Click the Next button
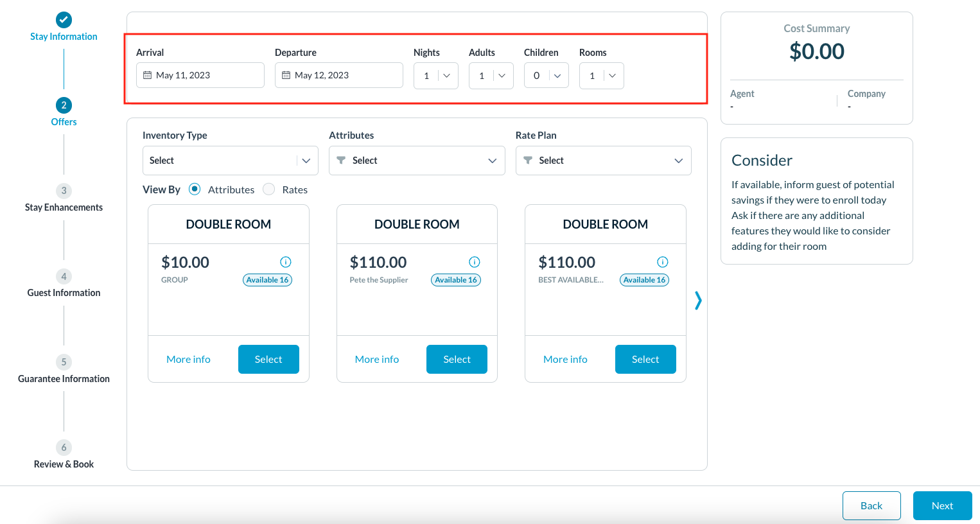The image size is (980, 524). [x=943, y=506]
